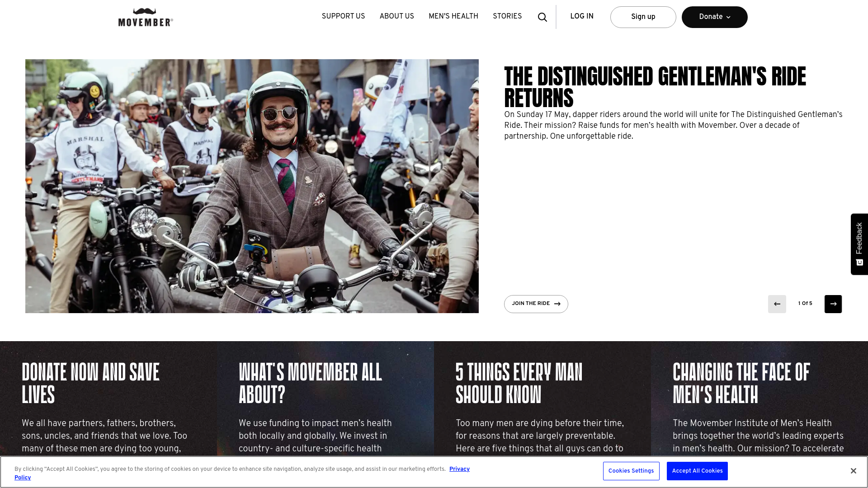Open the Men's Health menu

point(453,17)
